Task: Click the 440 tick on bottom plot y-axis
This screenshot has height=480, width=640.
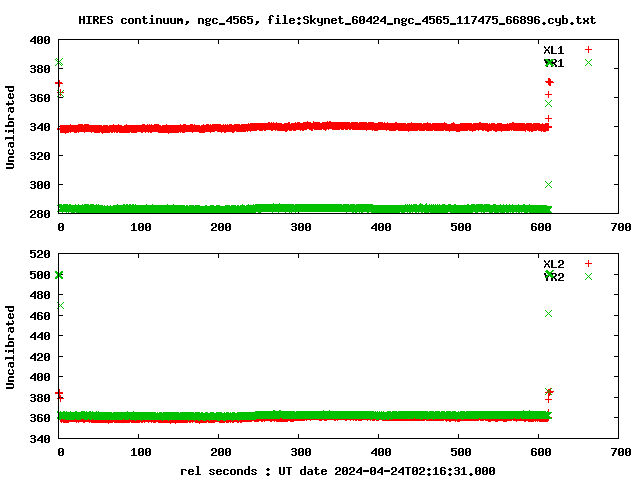Action: (40, 336)
